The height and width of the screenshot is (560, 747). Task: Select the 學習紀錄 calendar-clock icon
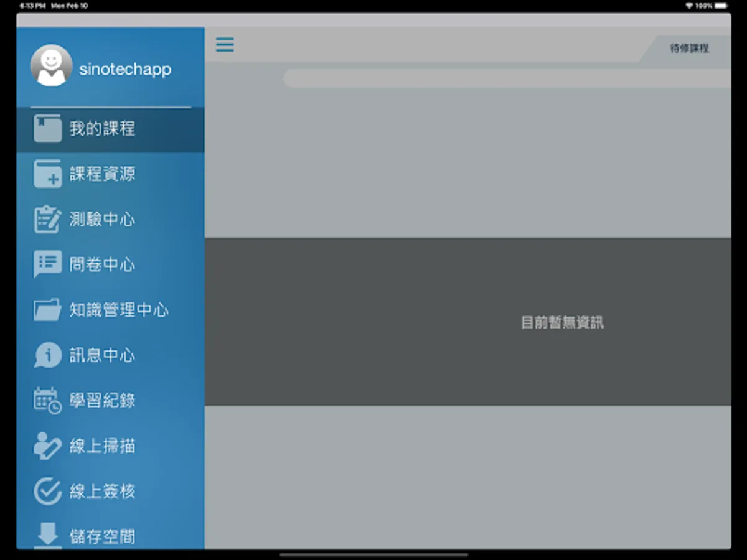pyautogui.click(x=47, y=400)
